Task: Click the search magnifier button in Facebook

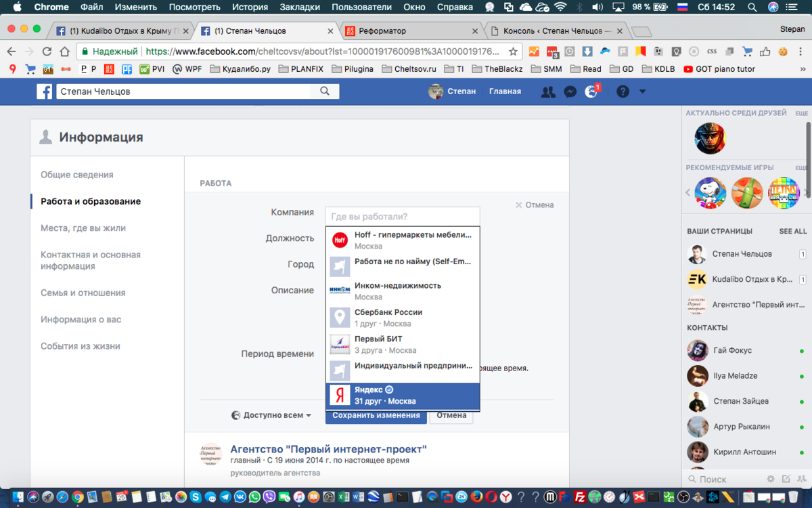Action: 325,91
